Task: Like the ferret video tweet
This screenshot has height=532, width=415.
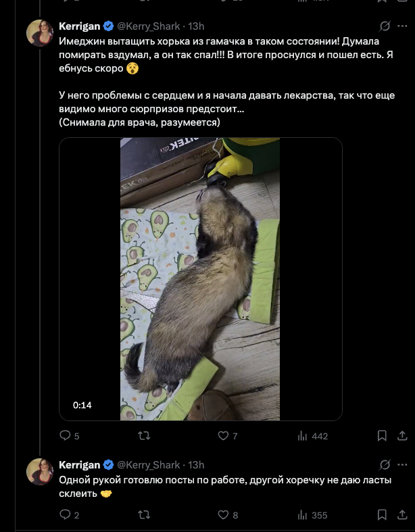Action: 222,436
